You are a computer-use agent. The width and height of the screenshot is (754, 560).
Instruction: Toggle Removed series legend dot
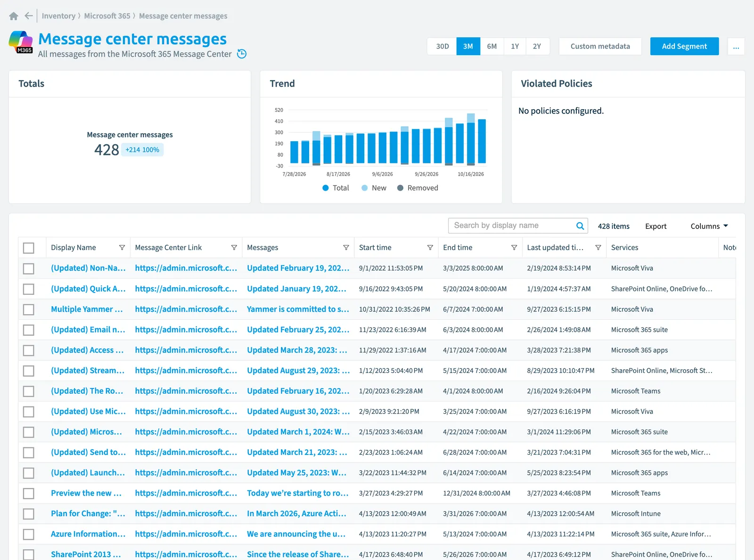tap(400, 188)
